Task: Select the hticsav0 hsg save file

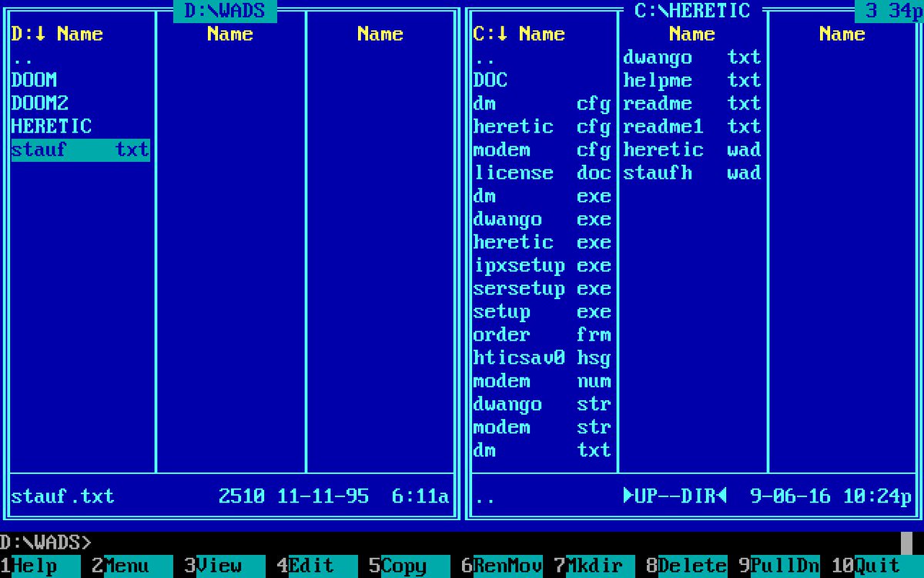Action: pos(542,358)
